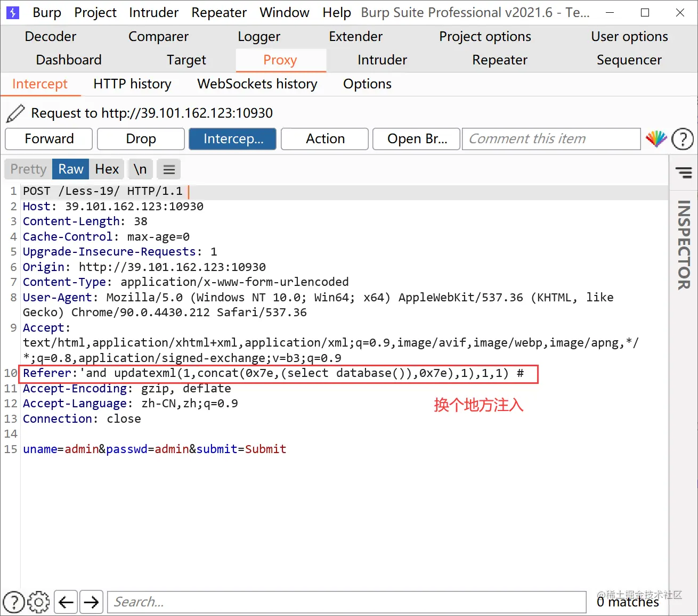Screen dimensions: 698x616
Task: Click the Comment this item field
Action: pos(551,139)
